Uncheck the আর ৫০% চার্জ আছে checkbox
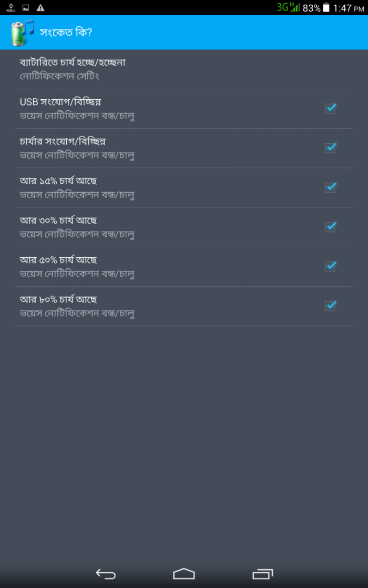368x588 pixels. tap(330, 266)
